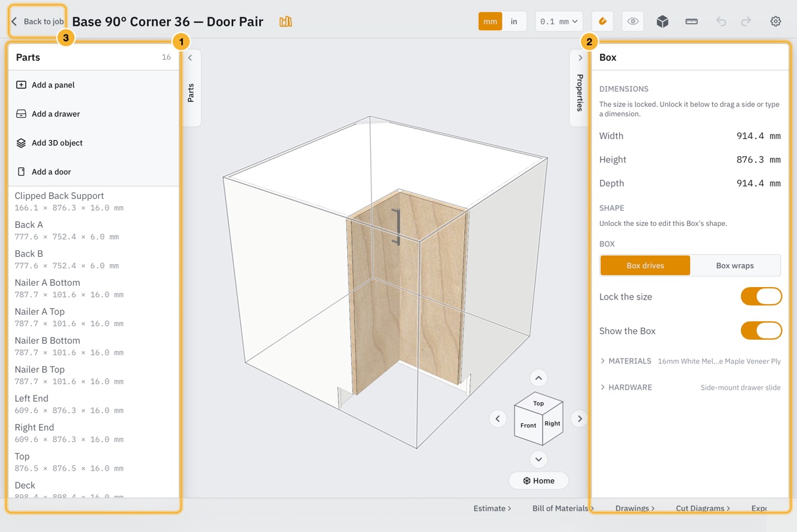Image resolution: width=797 pixels, height=532 pixels.
Task: Collapse the Parts panel chevron
Action: (190, 58)
